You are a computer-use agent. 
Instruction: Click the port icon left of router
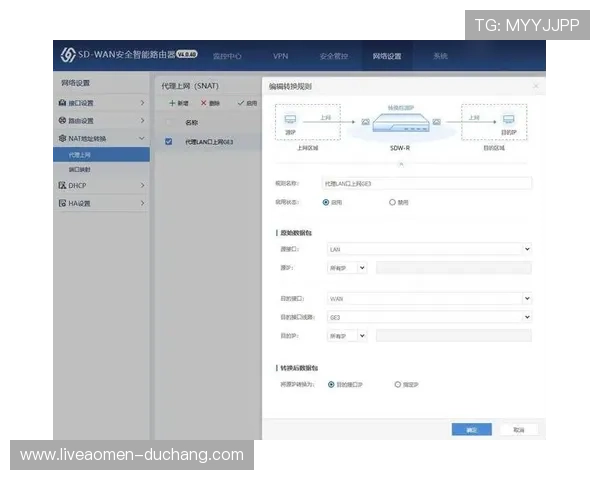[x=365, y=122]
